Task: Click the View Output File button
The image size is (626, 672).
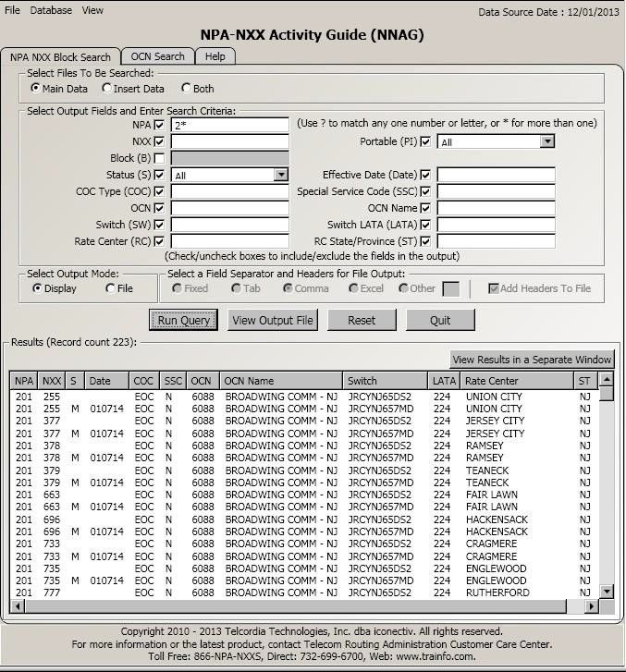Action: pyautogui.click(x=273, y=320)
